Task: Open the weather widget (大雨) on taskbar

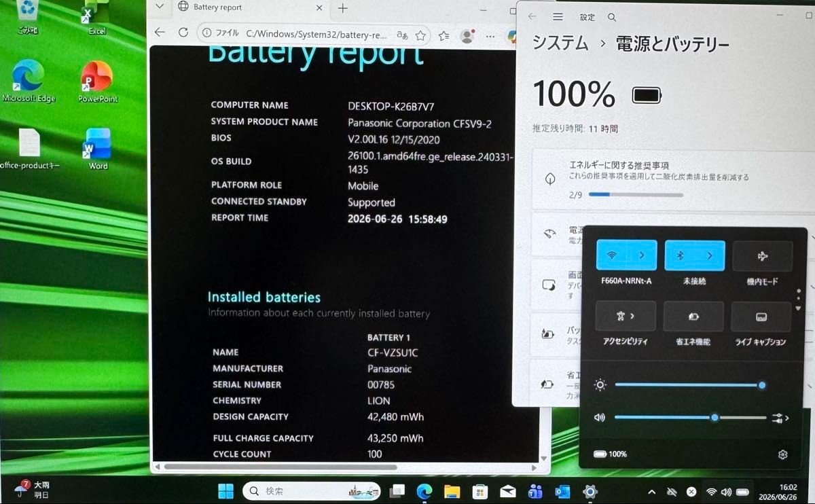Action: click(33, 490)
